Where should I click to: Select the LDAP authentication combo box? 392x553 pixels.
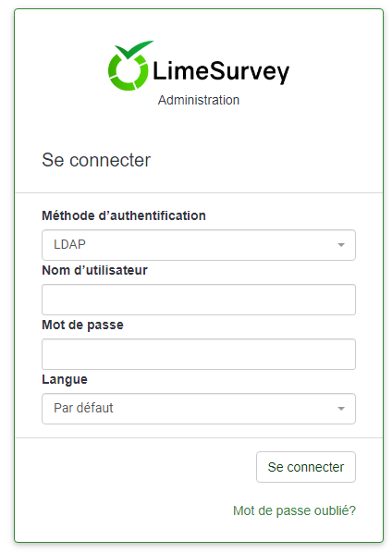tap(199, 245)
